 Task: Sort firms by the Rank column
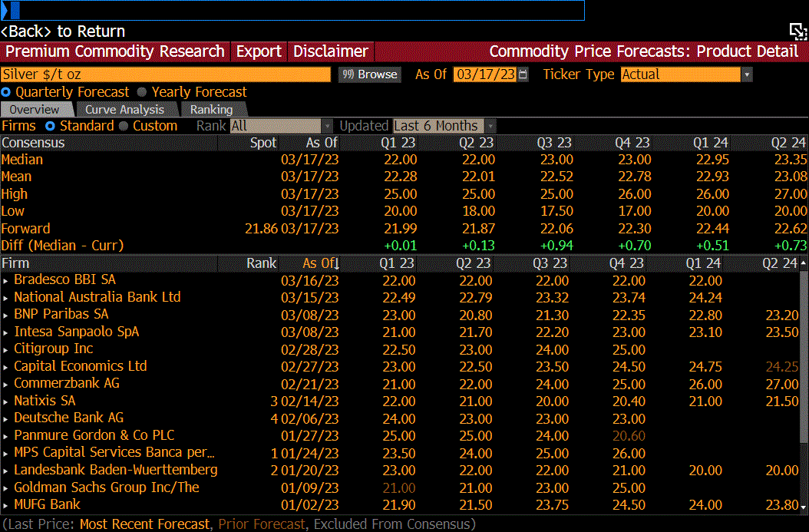pyautogui.click(x=262, y=263)
